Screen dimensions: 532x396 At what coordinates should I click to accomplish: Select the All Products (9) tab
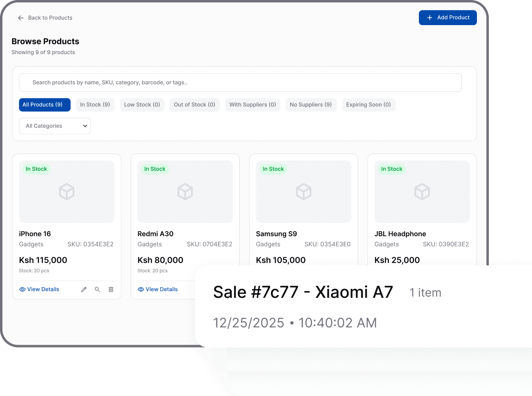[44, 105]
